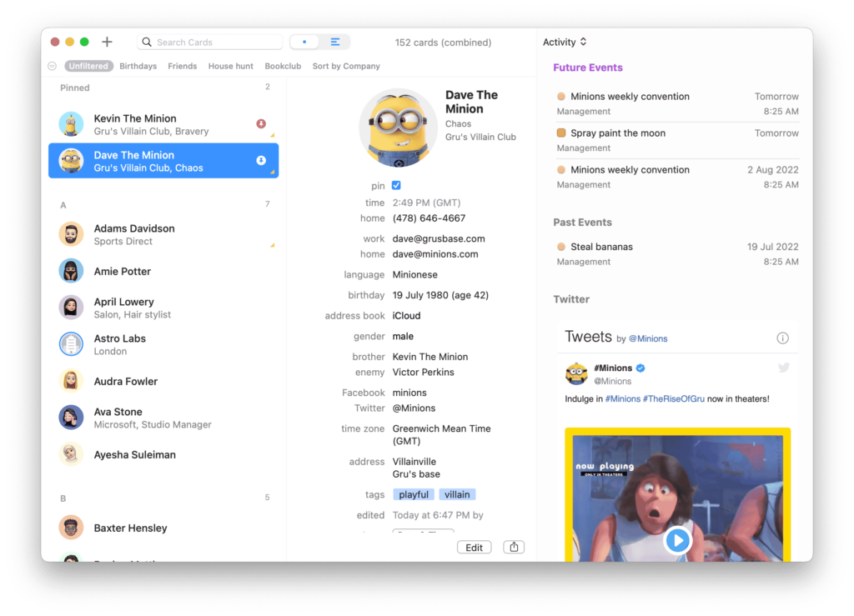Switch to the Birthdays filter tab

pos(138,65)
